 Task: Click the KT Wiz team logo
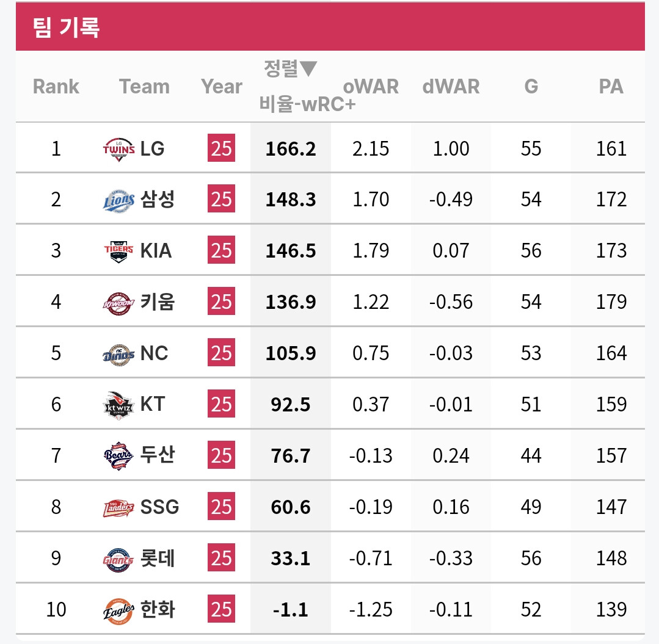(x=119, y=405)
